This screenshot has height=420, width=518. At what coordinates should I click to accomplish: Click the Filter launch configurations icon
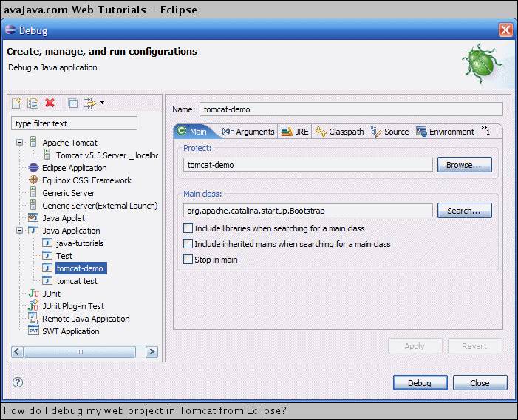click(x=89, y=103)
